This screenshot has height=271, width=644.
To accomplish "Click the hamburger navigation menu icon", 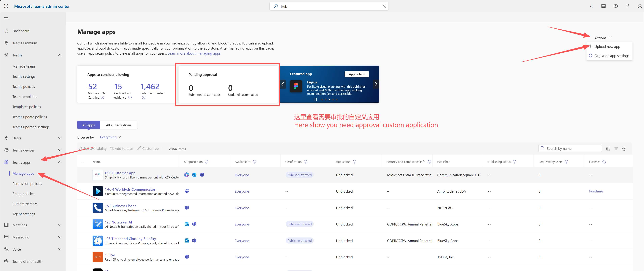I will coord(7,18).
